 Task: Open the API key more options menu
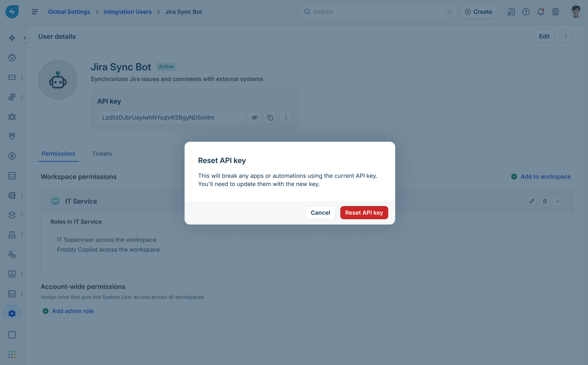286,118
